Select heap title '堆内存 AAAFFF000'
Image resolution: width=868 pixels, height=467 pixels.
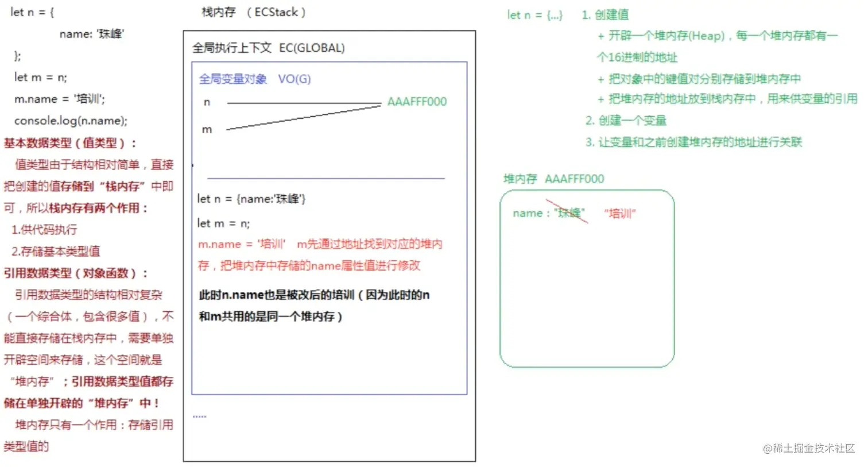pos(553,179)
